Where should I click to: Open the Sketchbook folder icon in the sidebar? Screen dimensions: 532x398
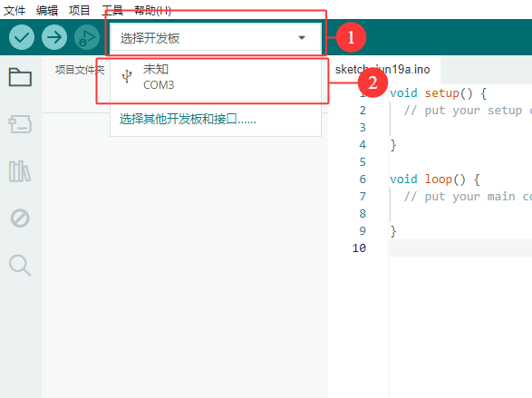pyautogui.click(x=20, y=77)
